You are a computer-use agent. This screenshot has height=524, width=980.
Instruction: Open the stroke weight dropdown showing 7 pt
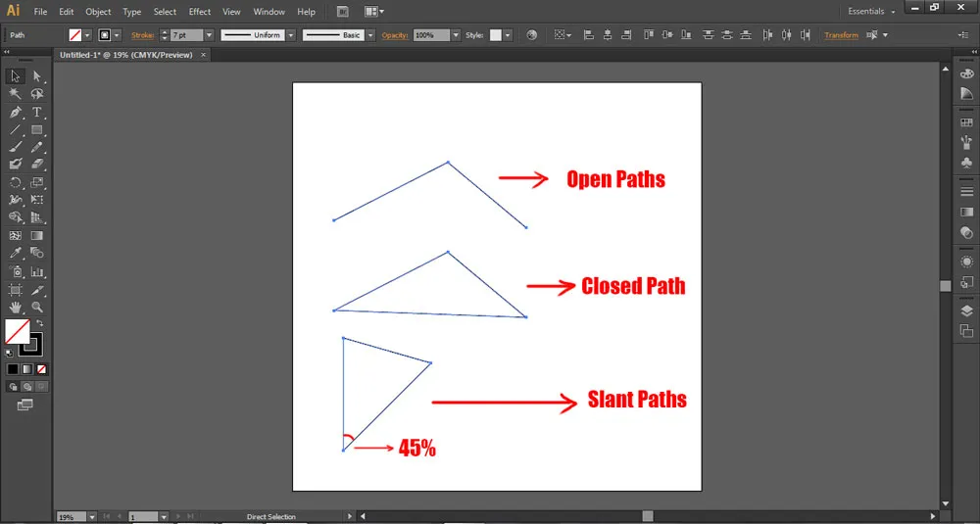click(x=209, y=35)
